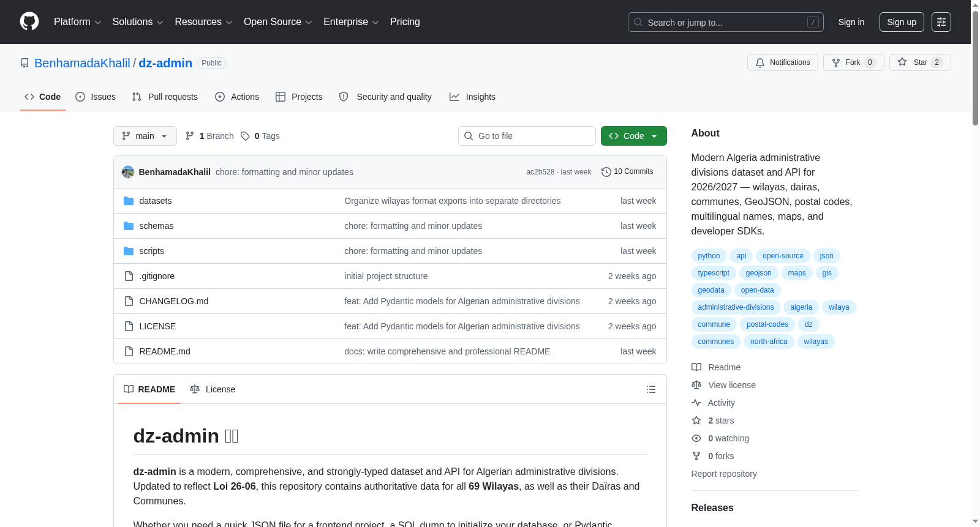This screenshot has width=980, height=527.
Task: View the 10 Commits history
Action: [627, 172]
